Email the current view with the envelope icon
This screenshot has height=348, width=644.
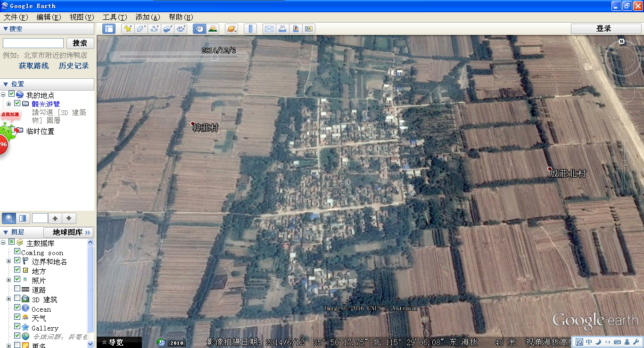point(269,29)
